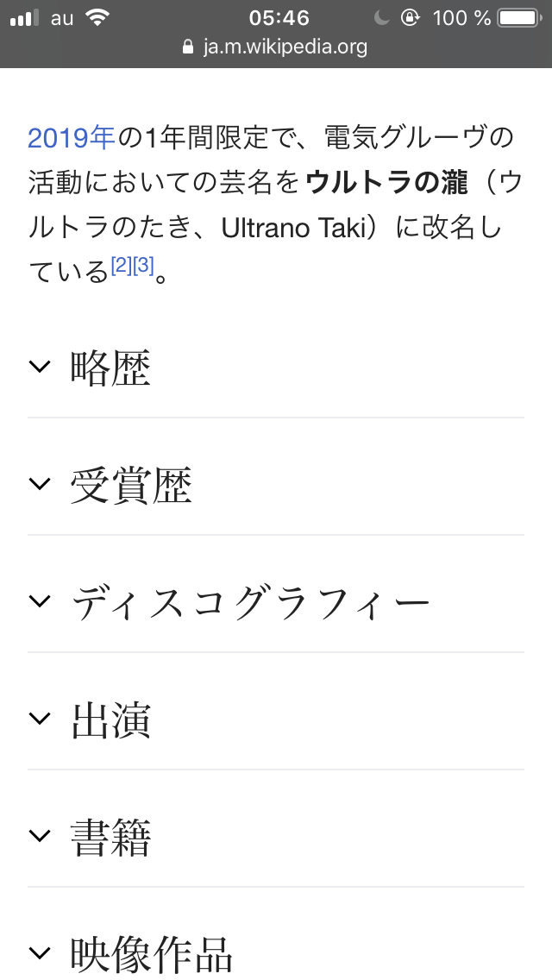Tap the battery indicator icon

coord(518,17)
